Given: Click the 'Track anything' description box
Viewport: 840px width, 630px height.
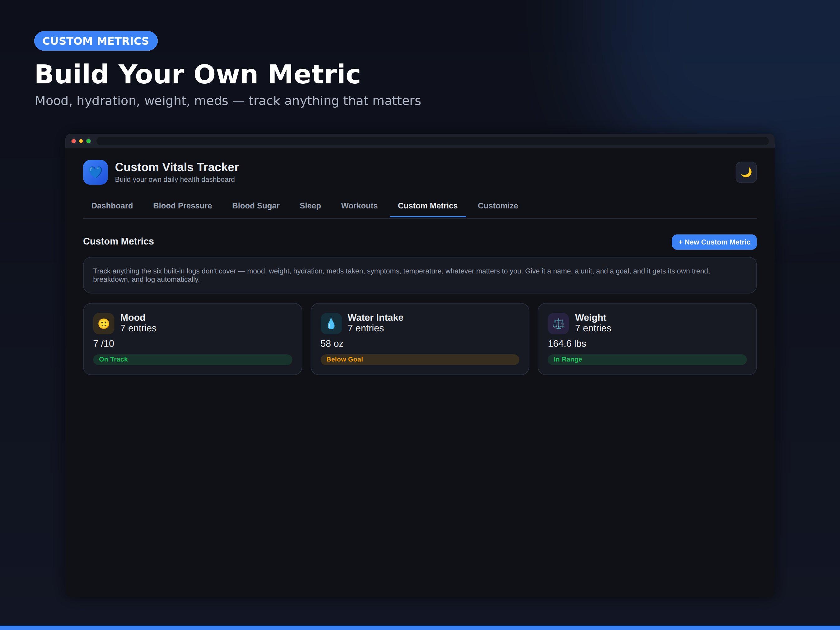Looking at the screenshot, I should [420, 275].
